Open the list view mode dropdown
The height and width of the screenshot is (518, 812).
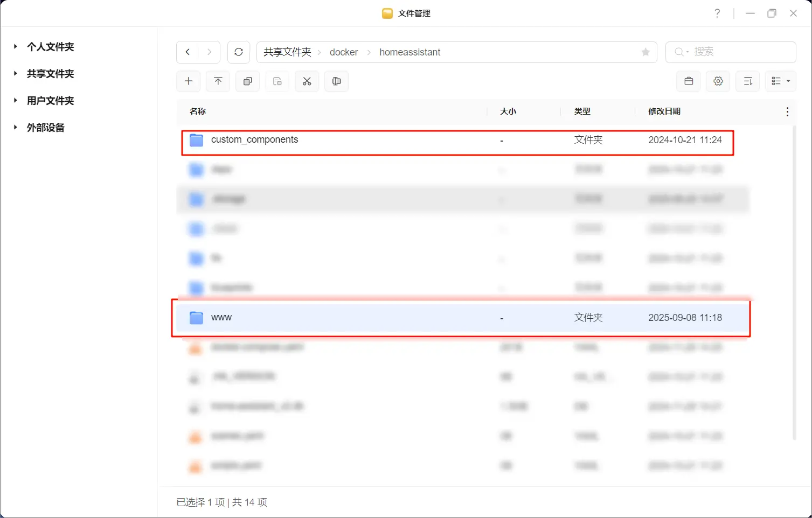tap(781, 81)
